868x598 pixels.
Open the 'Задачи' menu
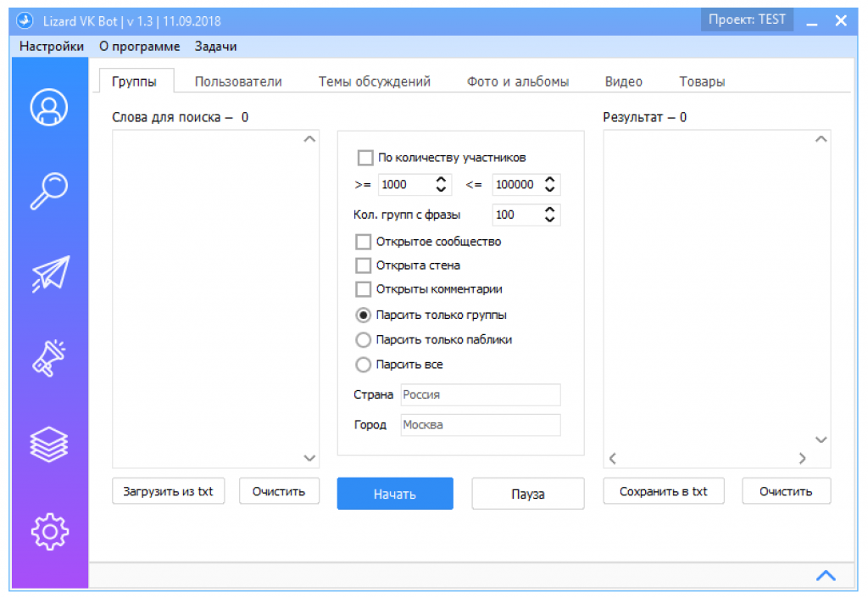(x=216, y=47)
